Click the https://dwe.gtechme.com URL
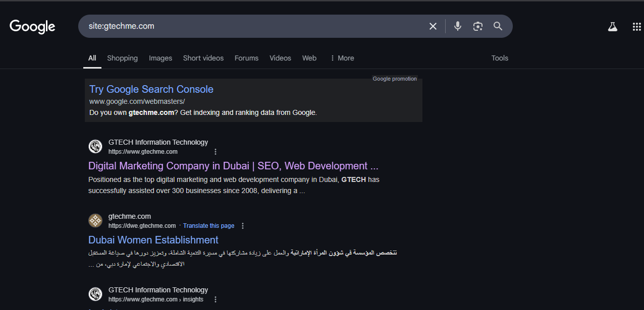This screenshot has width=644, height=310. pyautogui.click(x=142, y=226)
